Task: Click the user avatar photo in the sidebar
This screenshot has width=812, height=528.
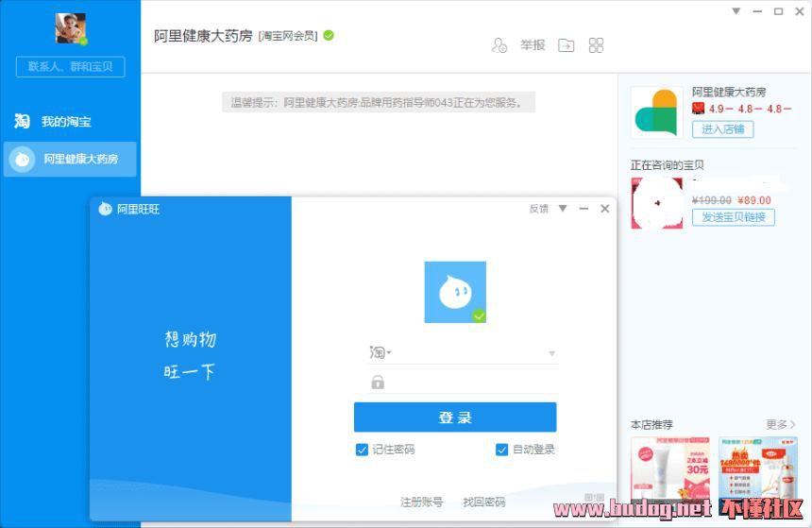Action: pyautogui.click(x=71, y=28)
